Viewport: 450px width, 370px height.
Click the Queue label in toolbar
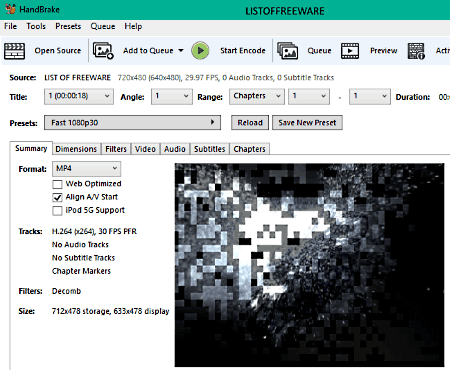(x=319, y=51)
